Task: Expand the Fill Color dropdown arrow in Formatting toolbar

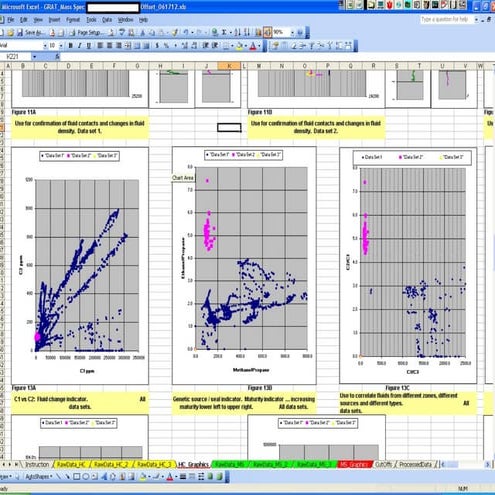Action: tap(246, 46)
